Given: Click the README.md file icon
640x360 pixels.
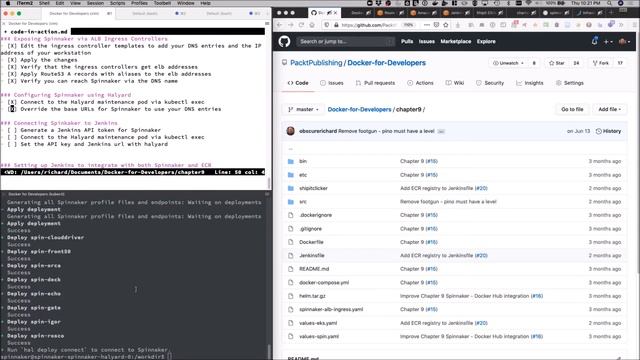Looking at the screenshot, I should pos(291,269).
